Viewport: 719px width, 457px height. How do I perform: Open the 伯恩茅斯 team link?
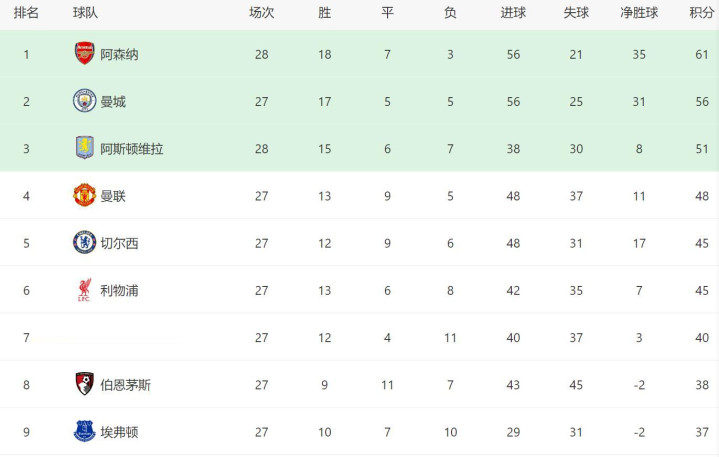pos(125,385)
